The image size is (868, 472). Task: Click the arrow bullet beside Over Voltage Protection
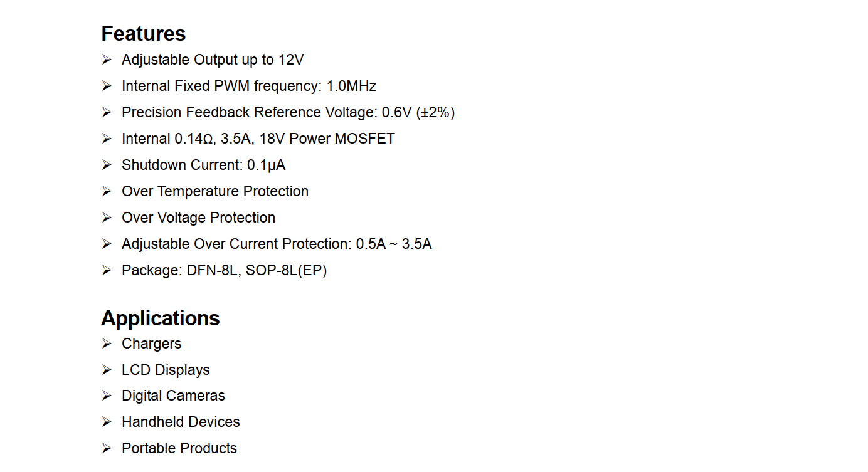pyautogui.click(x=107, y=218)
